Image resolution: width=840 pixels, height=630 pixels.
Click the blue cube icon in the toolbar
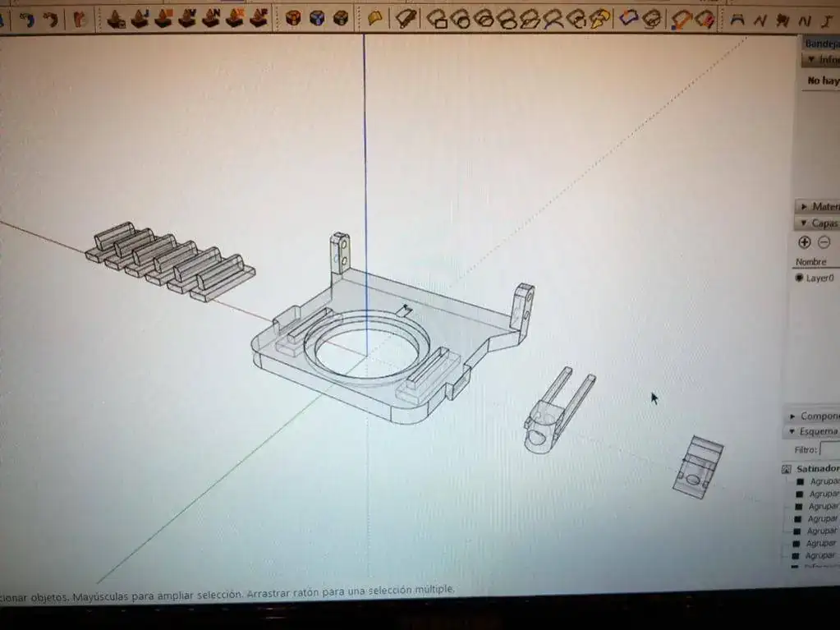click(x=317, y=17)
